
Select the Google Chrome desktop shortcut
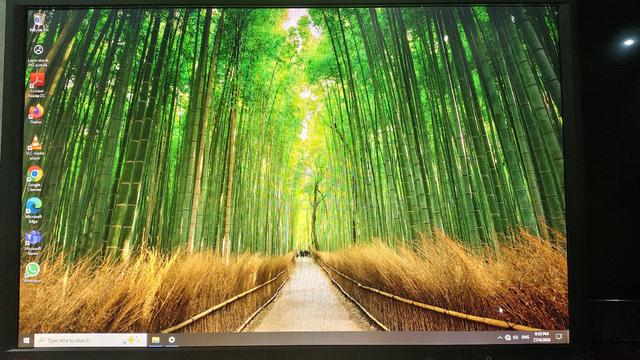point(35,178)
